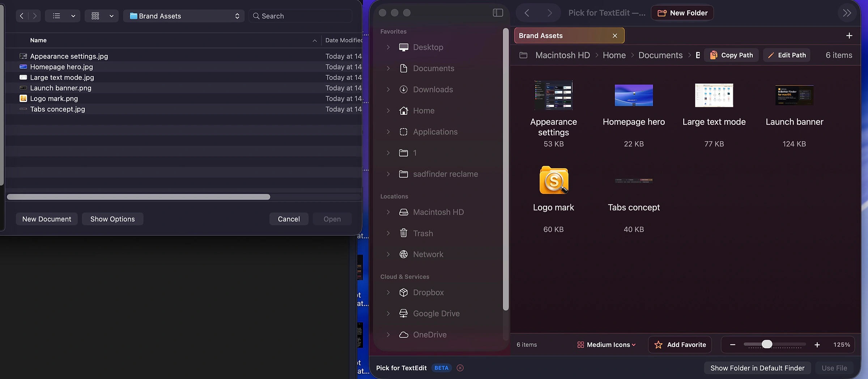Expand Dropbox chevron in sidebar
The width and height of the screenshot is (868, 379).
click(388, 292)
